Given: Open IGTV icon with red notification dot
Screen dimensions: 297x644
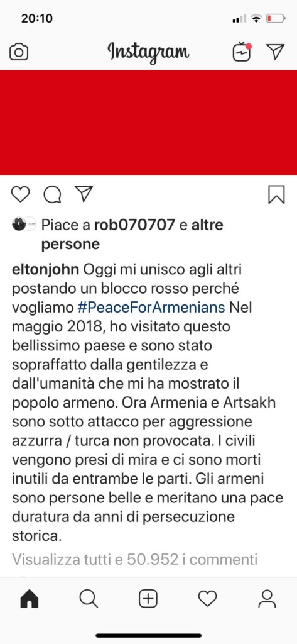Looking at the screenshot, I should point(242,52).
